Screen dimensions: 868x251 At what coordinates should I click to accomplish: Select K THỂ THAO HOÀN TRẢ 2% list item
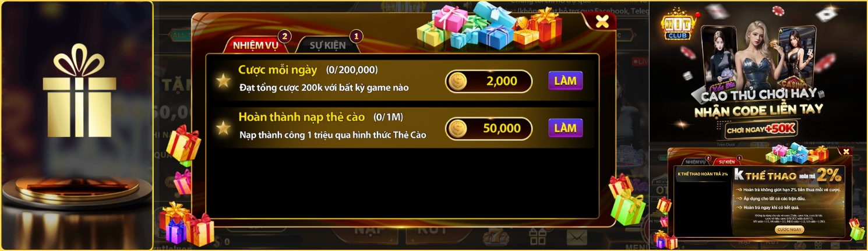click(703, 174)
